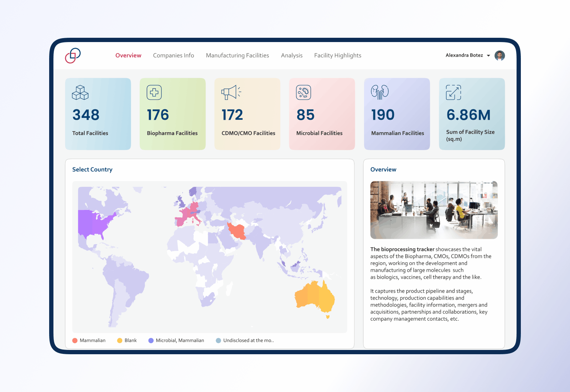Click the expand arrows icon on Facility Size card

pos(454,92)
